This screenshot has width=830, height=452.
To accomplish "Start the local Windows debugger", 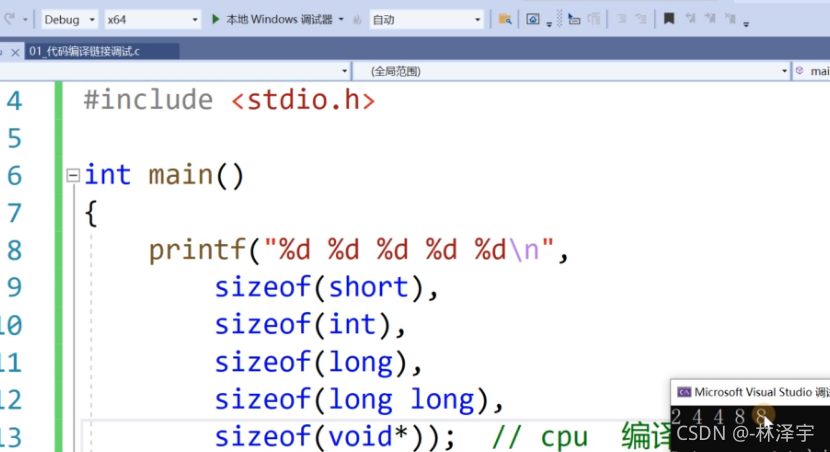I will coord(271,20).
